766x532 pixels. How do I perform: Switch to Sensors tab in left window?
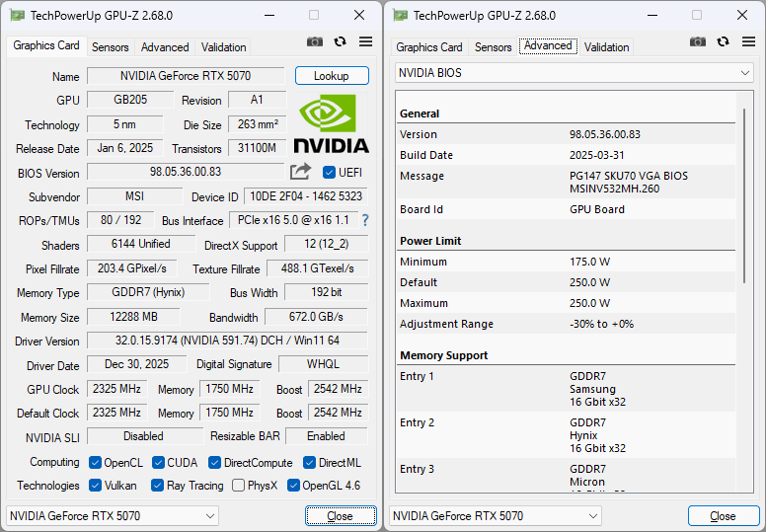(x=111, y=47)
